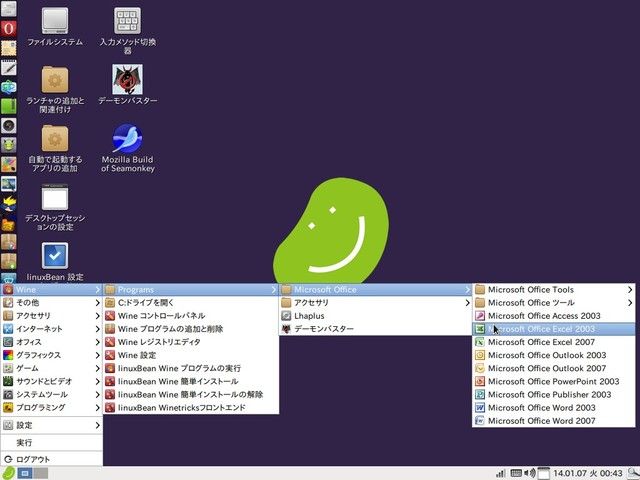Open the Programs folder in Wine menu

click(191, 290)
